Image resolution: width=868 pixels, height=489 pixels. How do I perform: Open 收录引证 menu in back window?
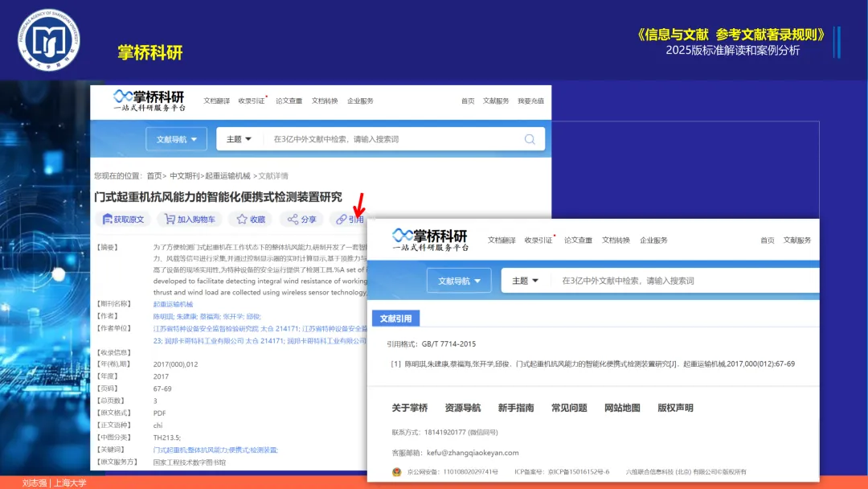pos(252,101)
